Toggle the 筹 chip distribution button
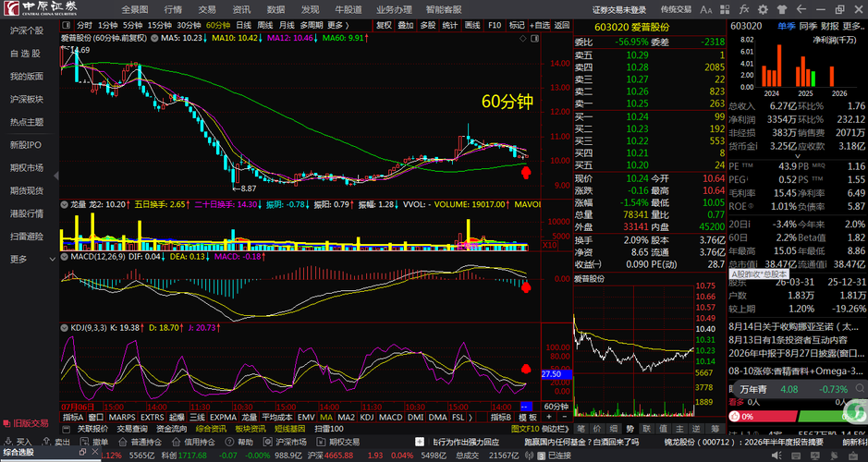The width and height of the screenshot is (868, 462). pos(715,429)
